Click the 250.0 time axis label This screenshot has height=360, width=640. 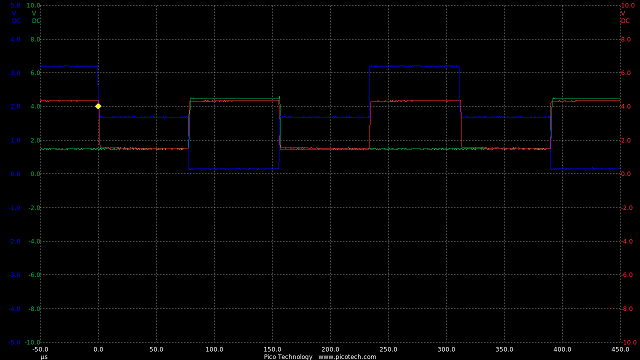tap(388, 350)
